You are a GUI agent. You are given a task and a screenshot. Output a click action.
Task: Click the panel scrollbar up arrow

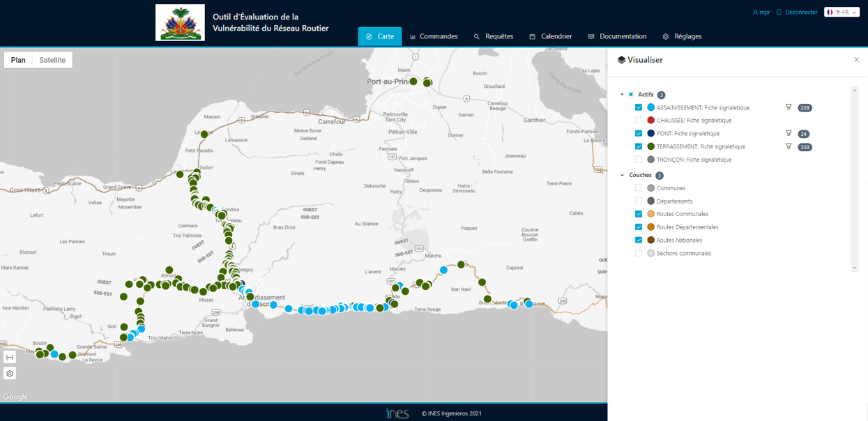(x=855, y=90)
